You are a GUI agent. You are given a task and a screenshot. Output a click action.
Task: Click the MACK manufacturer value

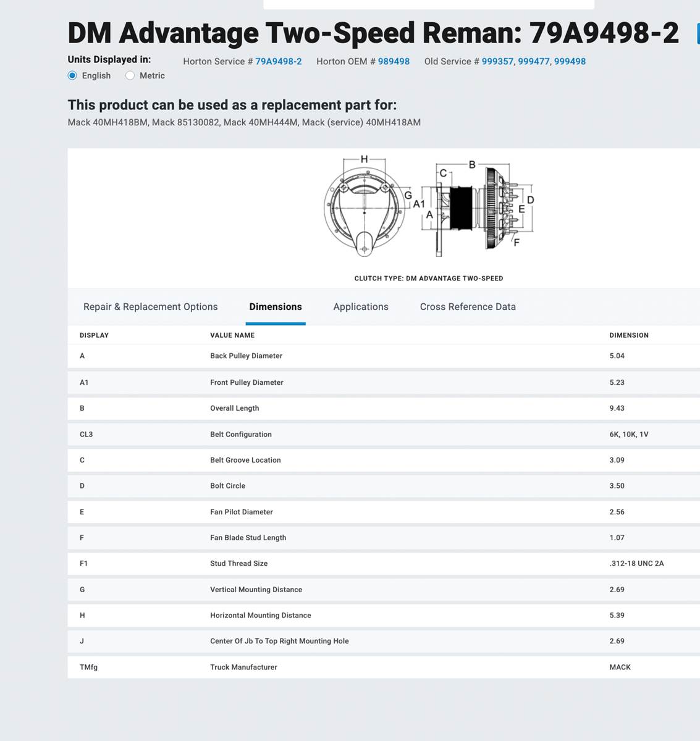click(x=620, y=667)
